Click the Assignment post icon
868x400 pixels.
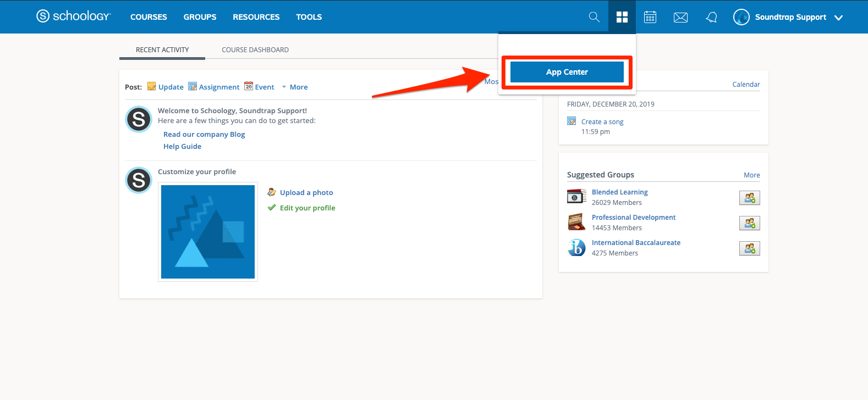pyautogui.click(x=193, y=86)
